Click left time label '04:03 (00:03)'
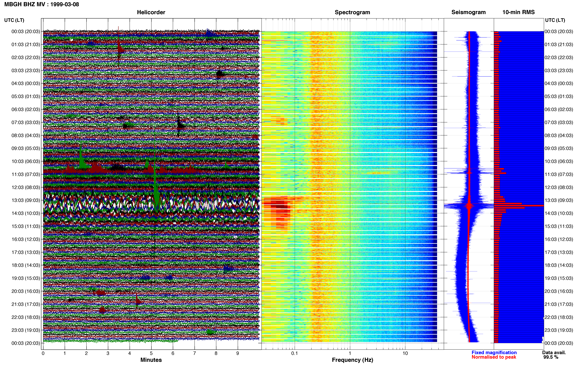 26,83
